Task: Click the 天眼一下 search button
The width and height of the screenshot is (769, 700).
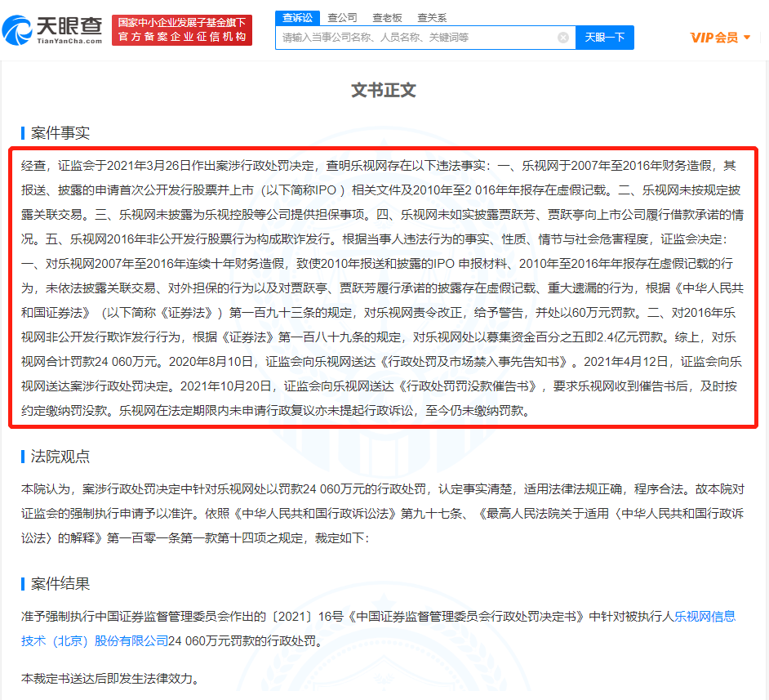Action: pyautogui.click(x=605, y=38)
